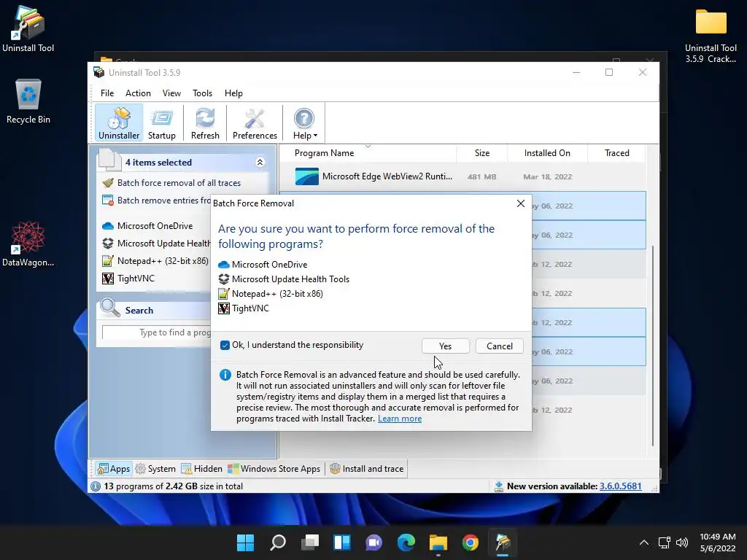Sort by Installed On column header
The height and width of the screenshot is (560, 747).
tap(547, 153)
